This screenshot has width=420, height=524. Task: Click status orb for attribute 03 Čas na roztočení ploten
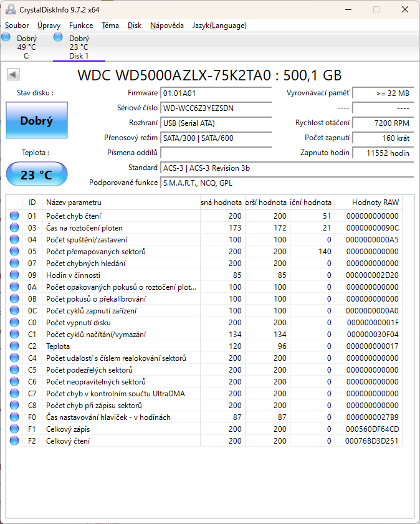tap(14, 227)
